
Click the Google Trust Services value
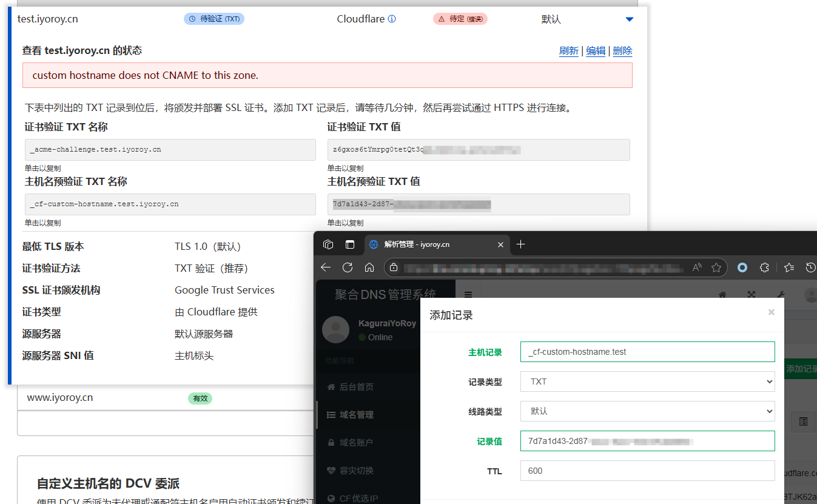pos(224,290)
